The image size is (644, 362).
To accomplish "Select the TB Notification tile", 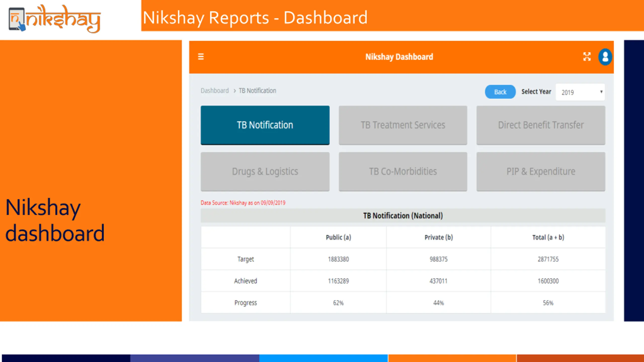I will pyautogui.click(x=265, y=125).
